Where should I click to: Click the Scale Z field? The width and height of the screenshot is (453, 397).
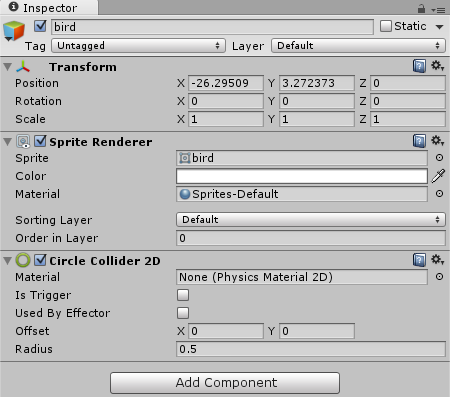click(x=408, y=119)
